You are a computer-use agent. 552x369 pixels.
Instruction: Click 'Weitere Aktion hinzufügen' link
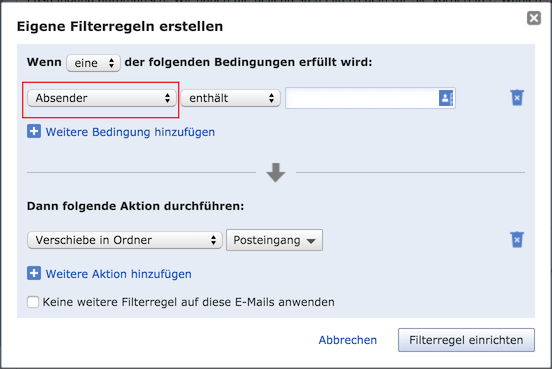119,274
